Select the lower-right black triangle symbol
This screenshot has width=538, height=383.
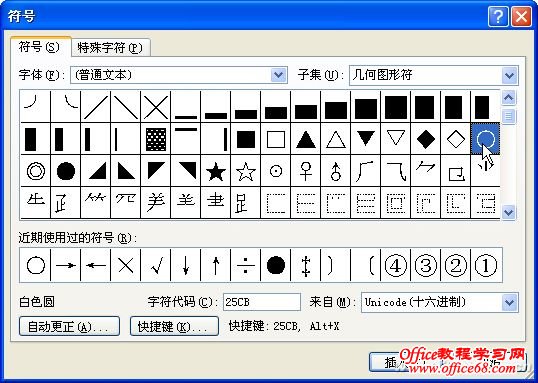(x=96, y=171)
